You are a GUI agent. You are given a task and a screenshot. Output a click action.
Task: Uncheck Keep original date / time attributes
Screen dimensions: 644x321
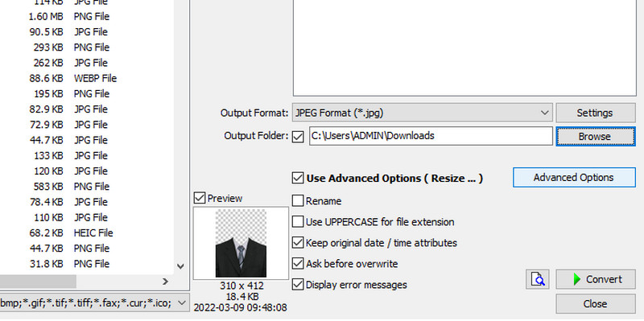(298, 243)
